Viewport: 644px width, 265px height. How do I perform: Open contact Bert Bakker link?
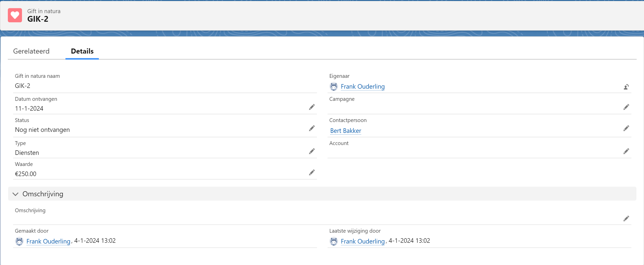coord(346,131)
